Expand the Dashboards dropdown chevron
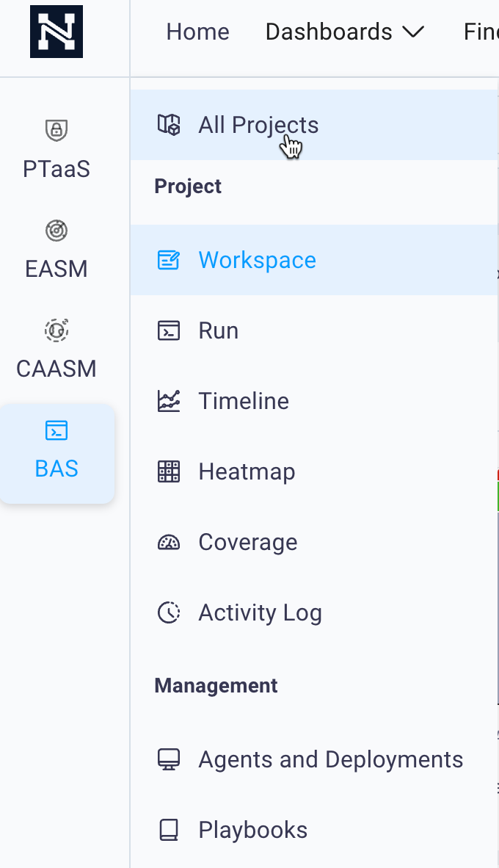The image size is (499, 868). [414, 32]
